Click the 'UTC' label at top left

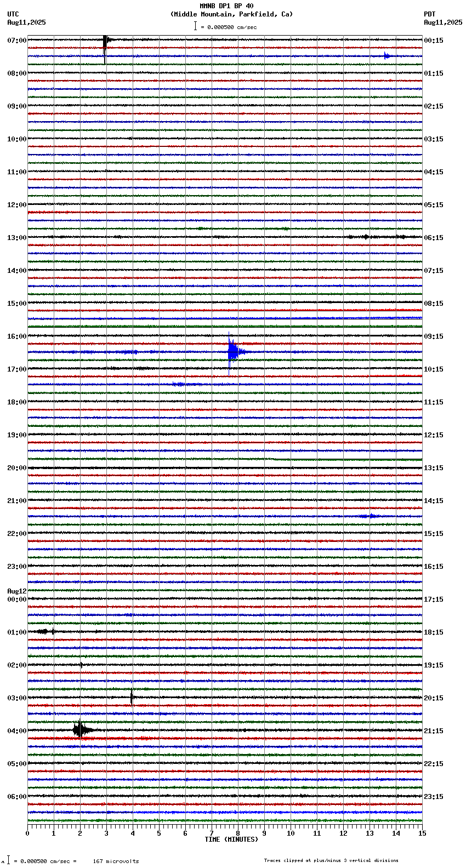pos(13,14)
